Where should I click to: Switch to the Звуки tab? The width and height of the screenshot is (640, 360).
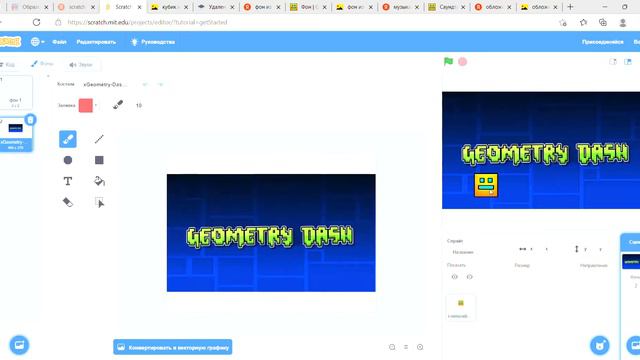(x=81, y=64)
